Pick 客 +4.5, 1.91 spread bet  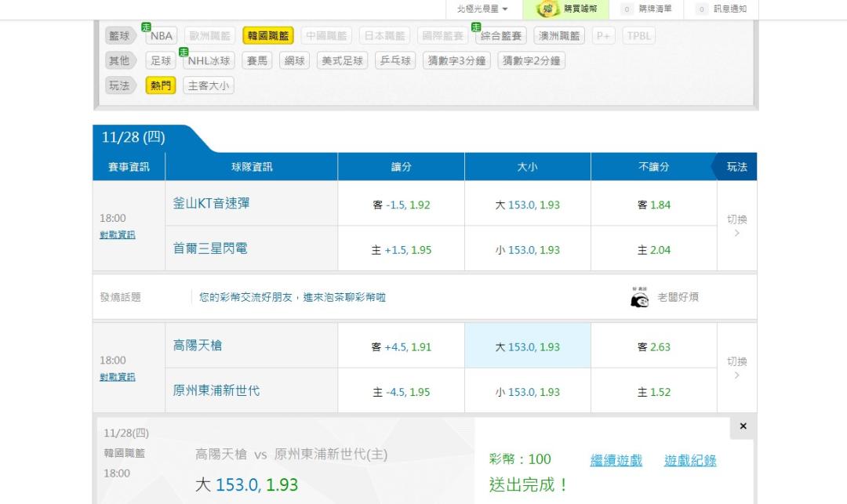pyautogui.click(x=401, y=347)
